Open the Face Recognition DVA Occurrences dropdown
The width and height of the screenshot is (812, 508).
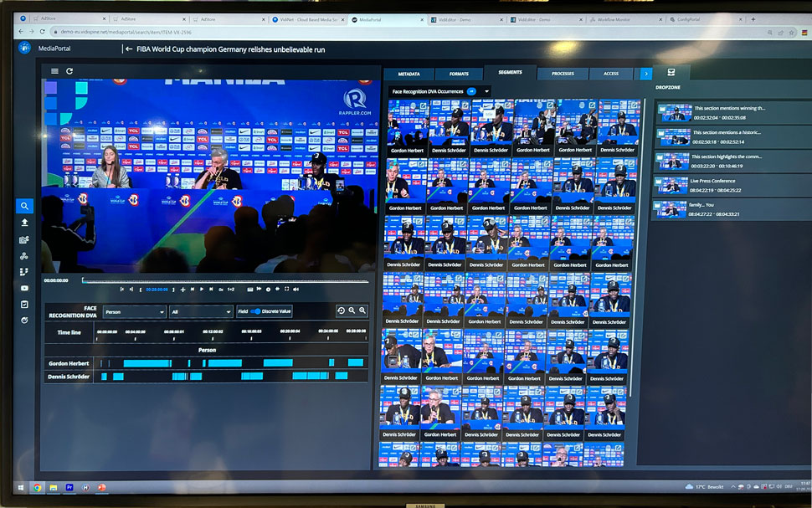486,90
